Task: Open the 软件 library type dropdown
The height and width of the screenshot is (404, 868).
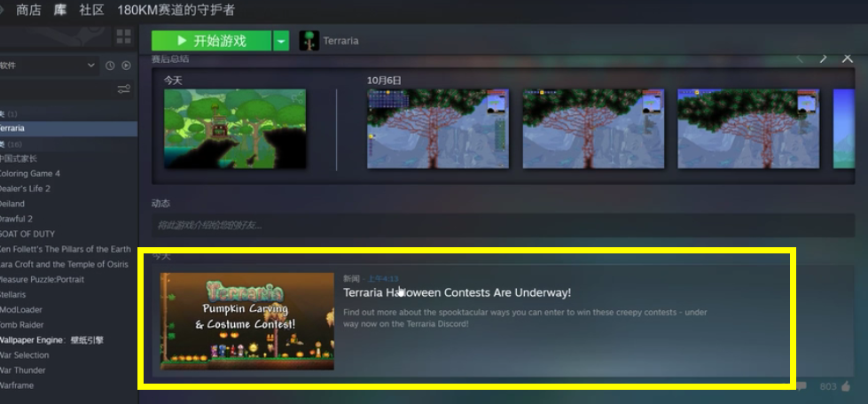Action: coord(49,66)
